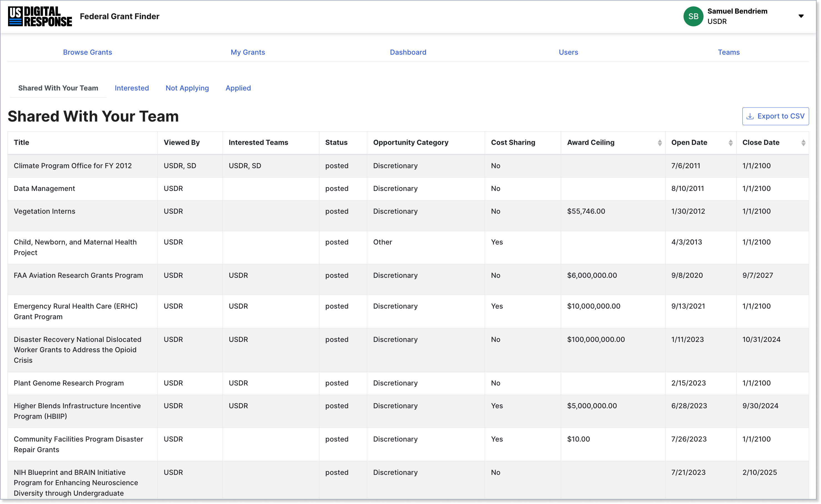Viewport: 821px width, 504px height.
Task: Click the Open Date sort arrows
Action: pos(730,143)
